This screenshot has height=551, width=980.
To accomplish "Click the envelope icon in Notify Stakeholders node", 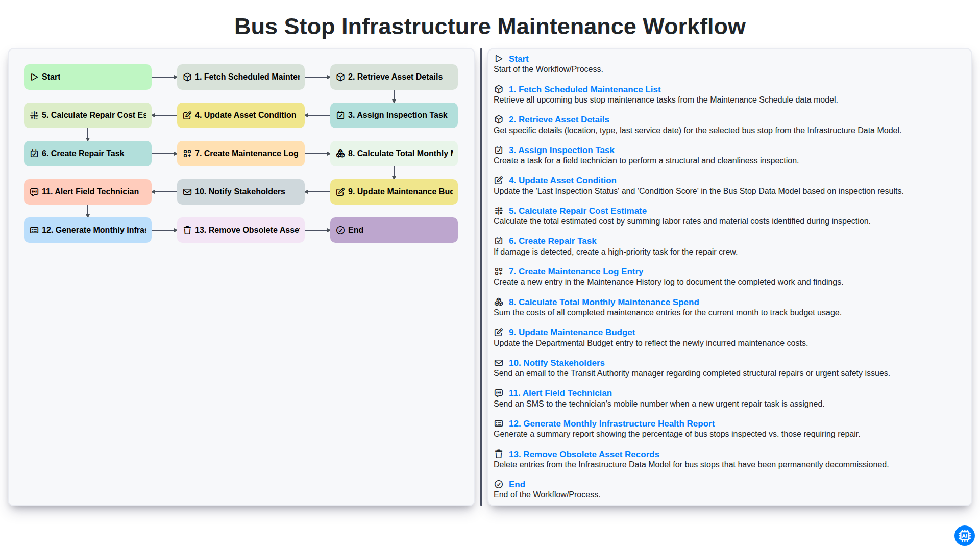I will [187, 192].
